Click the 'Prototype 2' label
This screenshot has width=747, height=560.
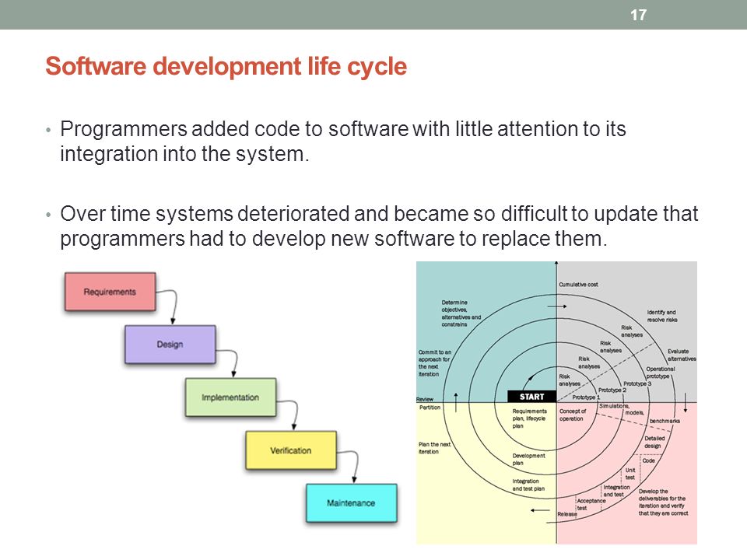[612, 390]
